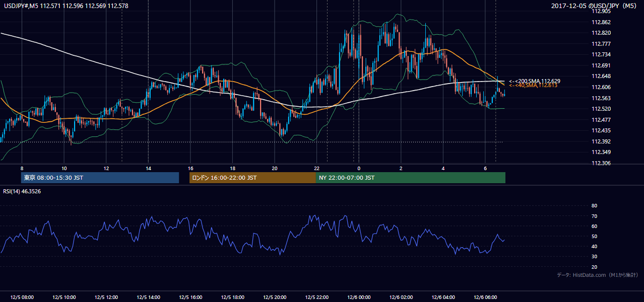Click the time label 12/6 04:00
The image size is (644, 302).
point(443,297)
